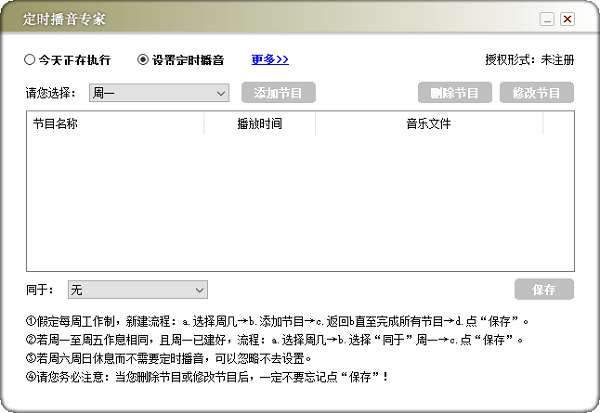
Task: Click the instruction line starting with ②若周一至周五
Action: (x=275, y=340)
